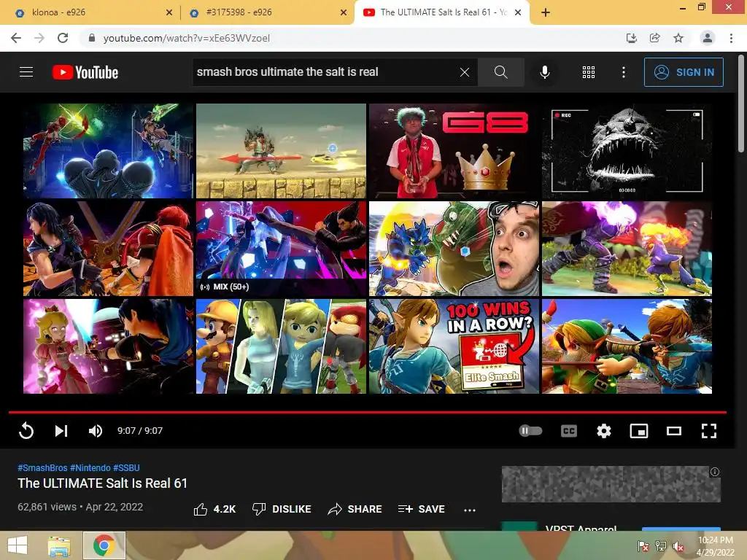Open the Windows Start menu
This screenshot has height=560, width=747.
pyautogui.click(x=18, y=545)
